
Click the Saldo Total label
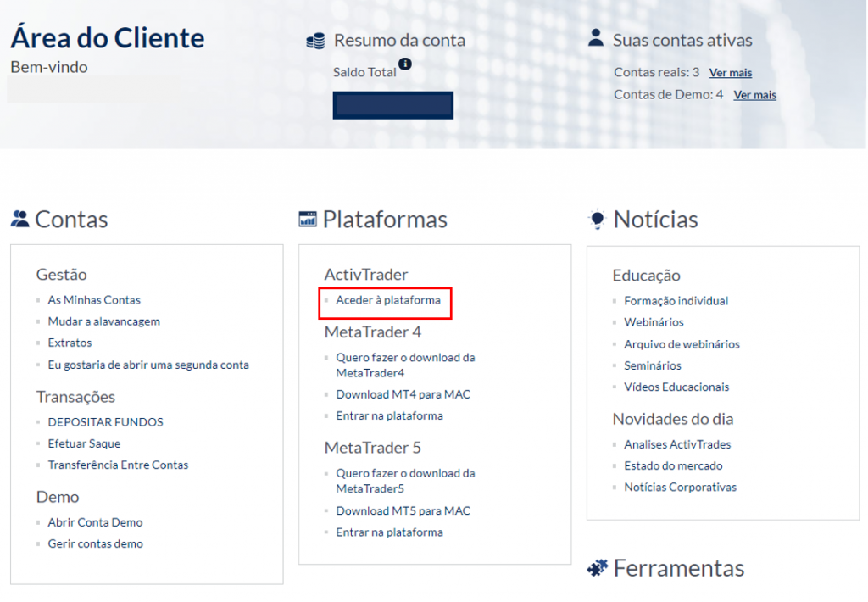click(364, 73)
